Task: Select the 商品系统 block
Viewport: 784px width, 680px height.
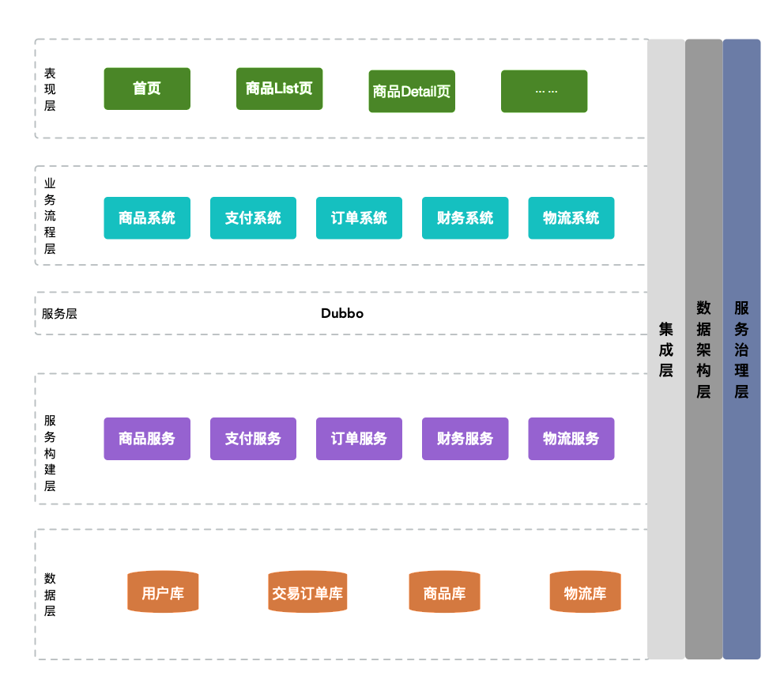Action: 147,217
